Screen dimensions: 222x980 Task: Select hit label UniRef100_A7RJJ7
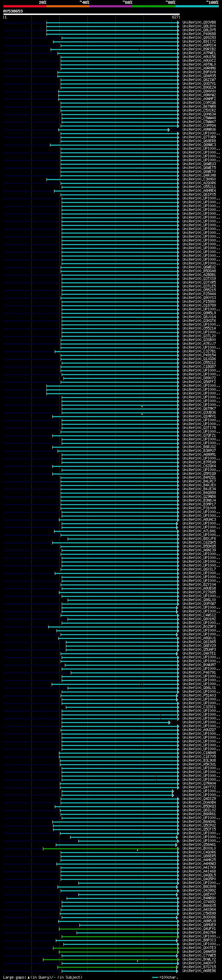[x=199, y=343]
